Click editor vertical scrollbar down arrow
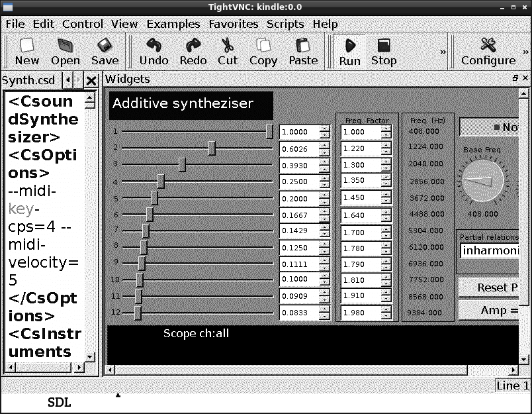The width and height of the screenshot is (532, 414). [90, 356]
